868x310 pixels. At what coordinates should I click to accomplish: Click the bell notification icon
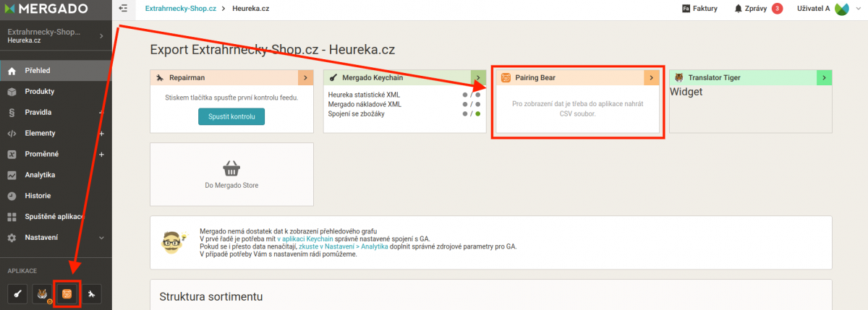pos(739,9)
